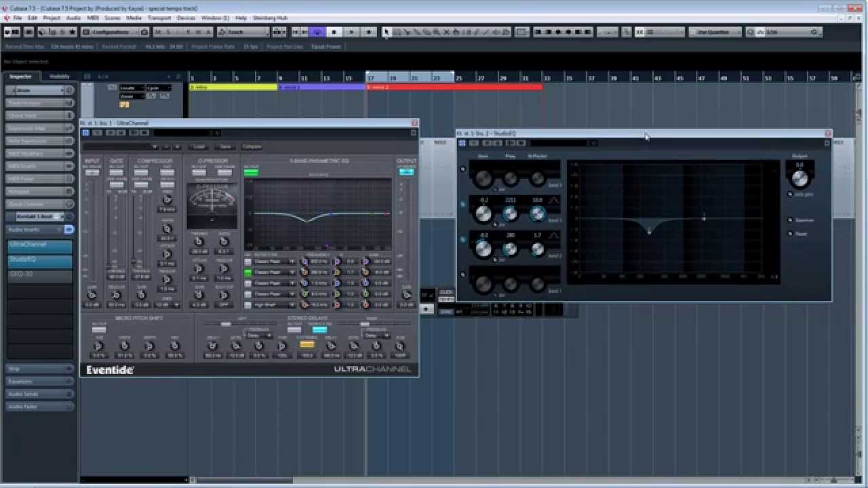Select the Mute X tool
Image resolution: width=868 pixels, height=488 pixels.
(448, 32)
